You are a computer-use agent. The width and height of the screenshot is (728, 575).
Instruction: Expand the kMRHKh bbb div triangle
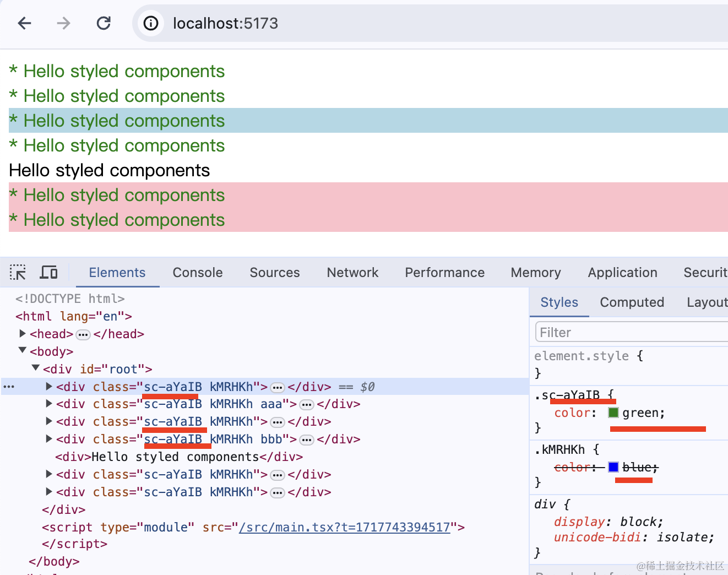point(49,439)
